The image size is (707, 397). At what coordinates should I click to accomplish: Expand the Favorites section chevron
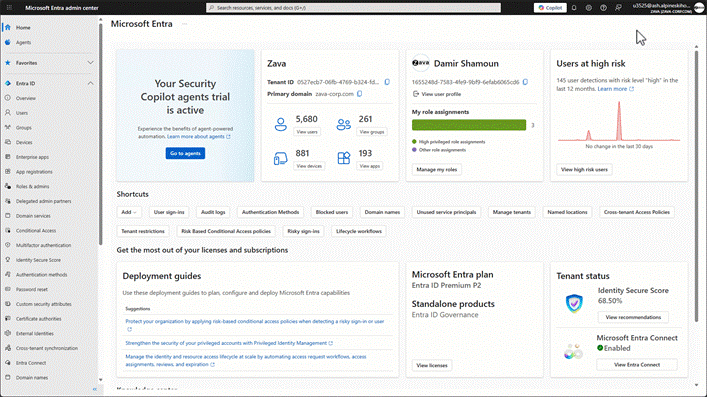coord(90,63)
